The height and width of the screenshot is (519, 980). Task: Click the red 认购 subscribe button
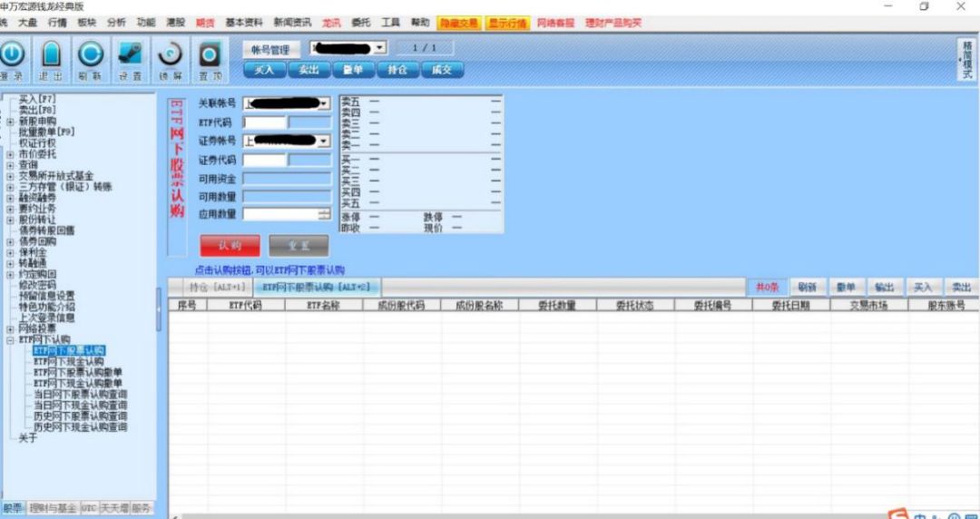coord(230,246)
